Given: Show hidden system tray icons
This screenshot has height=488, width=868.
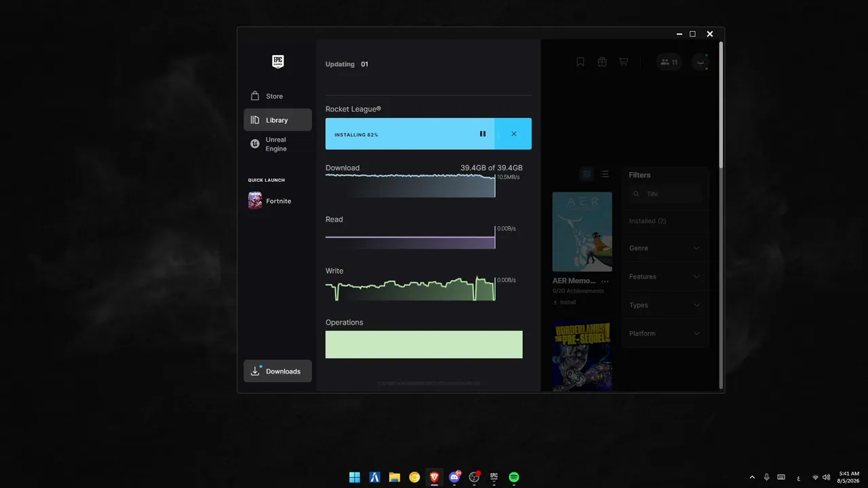Looking at the screenshot, I should 751,478.
